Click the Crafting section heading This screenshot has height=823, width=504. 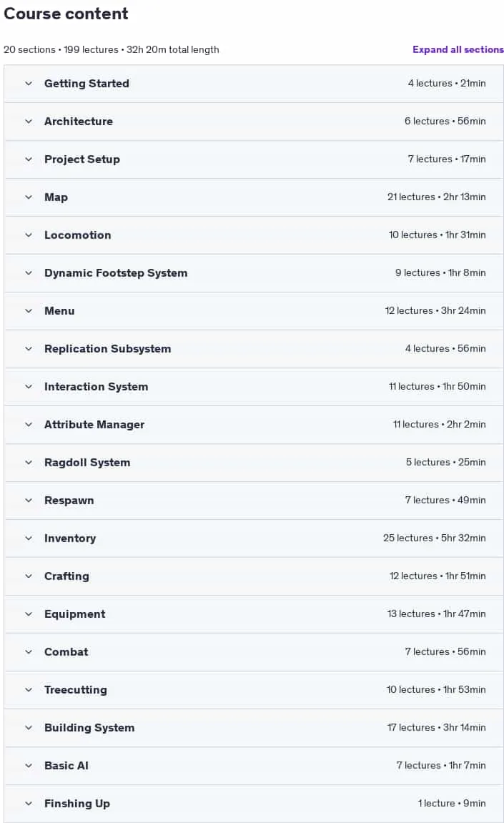(x=66, y=576)
